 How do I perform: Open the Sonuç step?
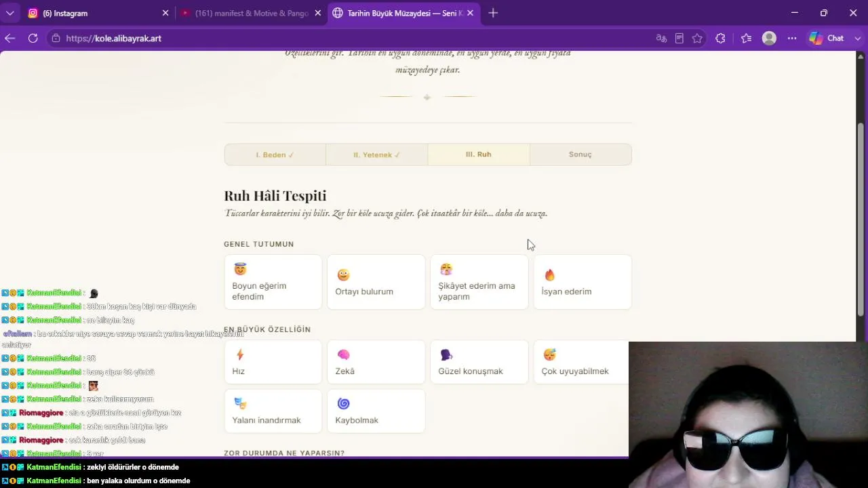(580, 155)
